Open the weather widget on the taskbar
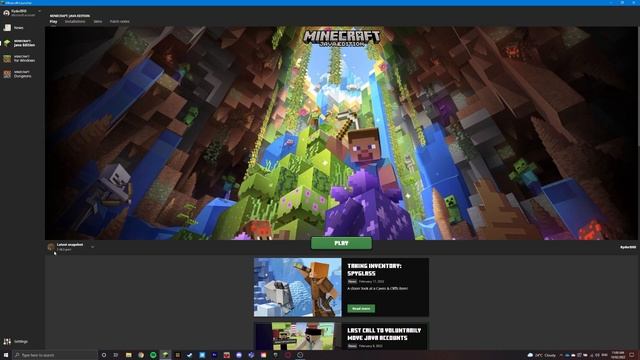 pos(542,355)
